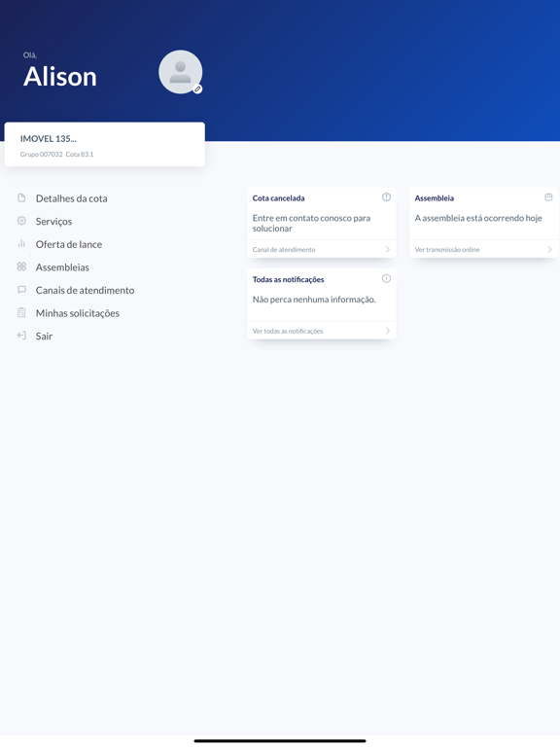
Task: Click the document icon beside Detalhes da cota
Action: coord(21,197)
